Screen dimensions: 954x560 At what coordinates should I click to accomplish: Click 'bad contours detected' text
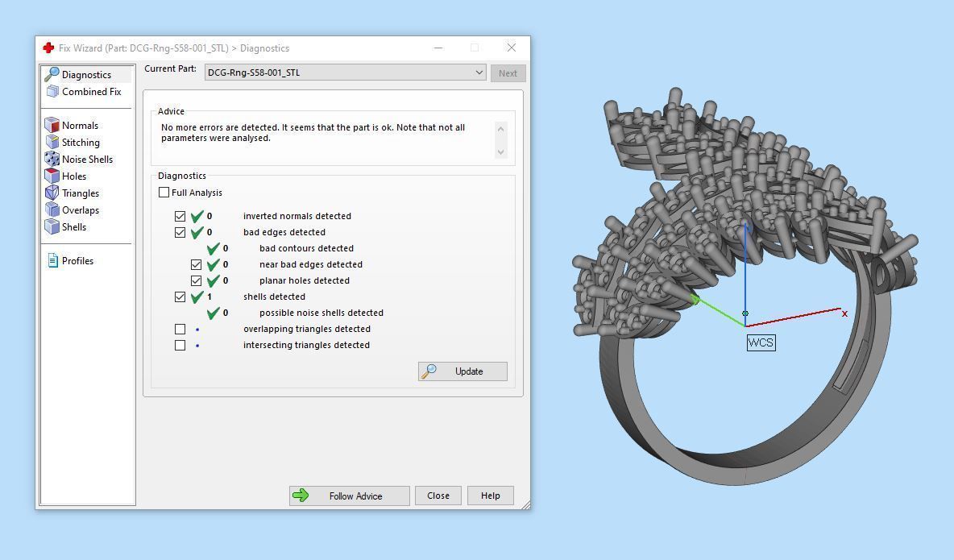point(307,248)
